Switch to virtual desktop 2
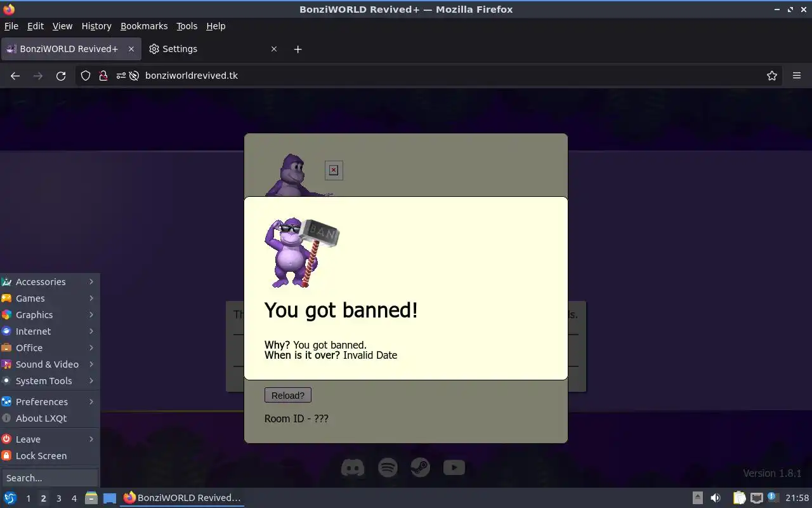This screenshot has height=508, width=812. 43,498
